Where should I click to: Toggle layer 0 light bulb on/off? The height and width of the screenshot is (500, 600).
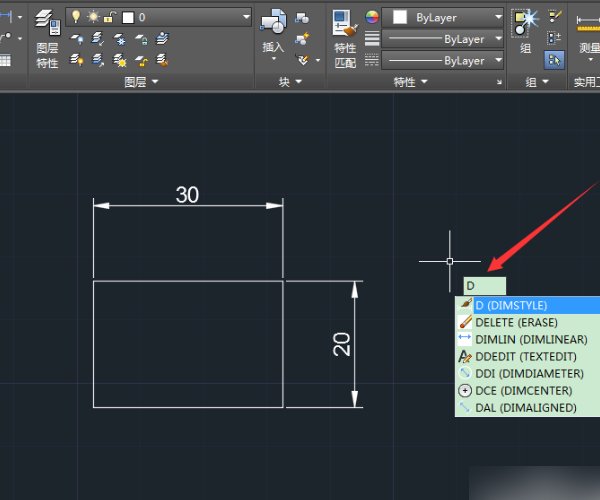[x=76, y=17]
